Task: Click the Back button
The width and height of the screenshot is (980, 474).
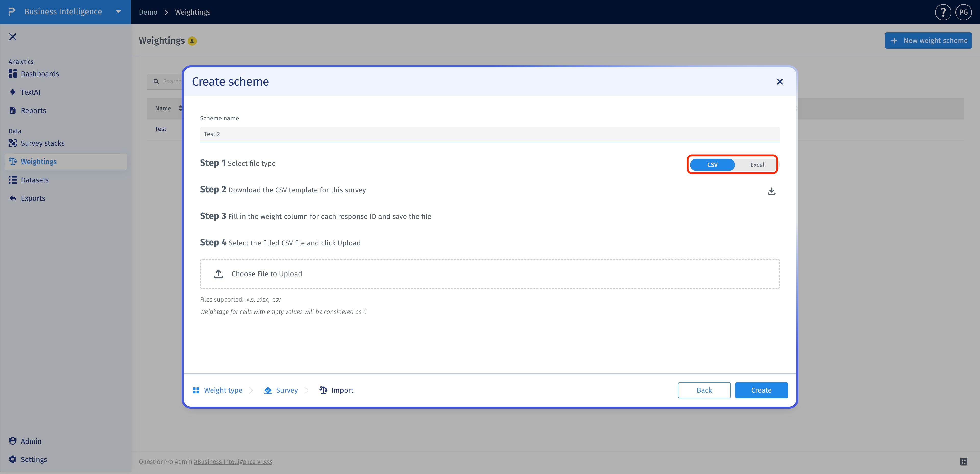Action: point(704,390)
